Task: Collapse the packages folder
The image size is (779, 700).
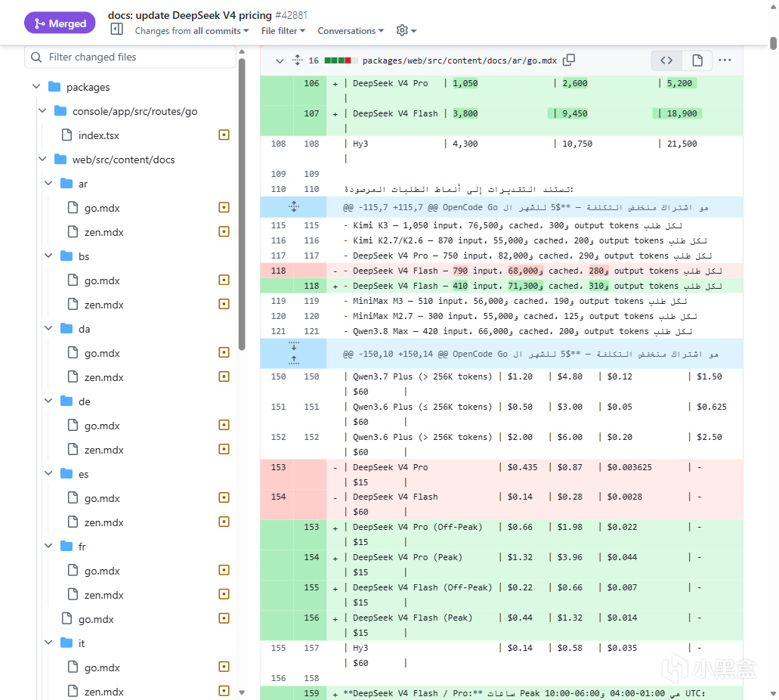Action: pyautogui.click(x=36, y=86)
